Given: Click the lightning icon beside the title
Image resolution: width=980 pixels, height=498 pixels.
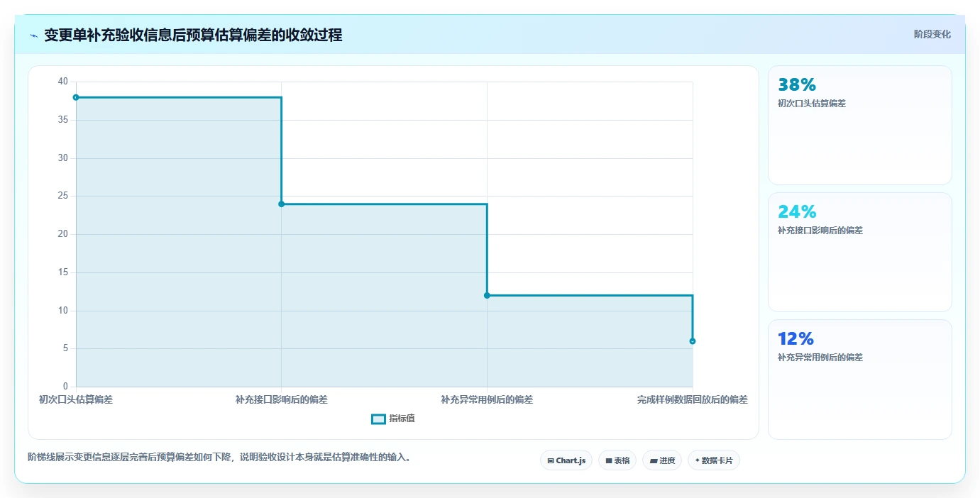Looking at the screenshot, I should click(x=34, y=35).
